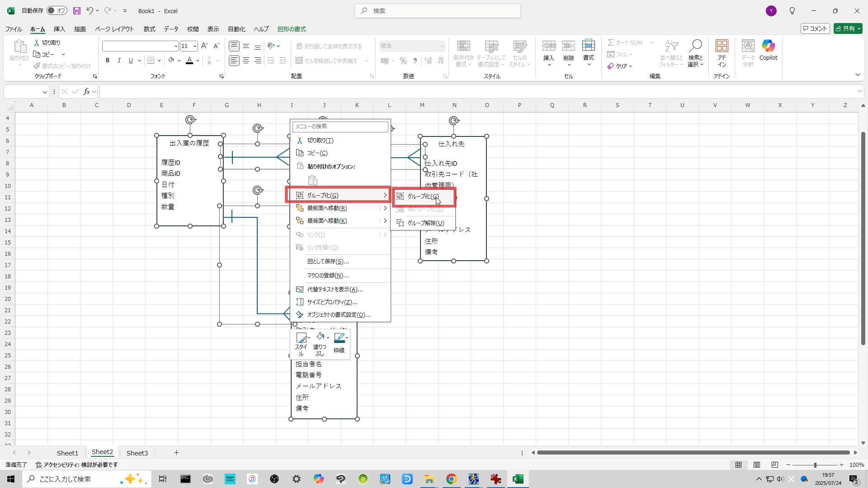Click the アクセシビリティ status message
The image size is (868, 488).
pos(77,465)
